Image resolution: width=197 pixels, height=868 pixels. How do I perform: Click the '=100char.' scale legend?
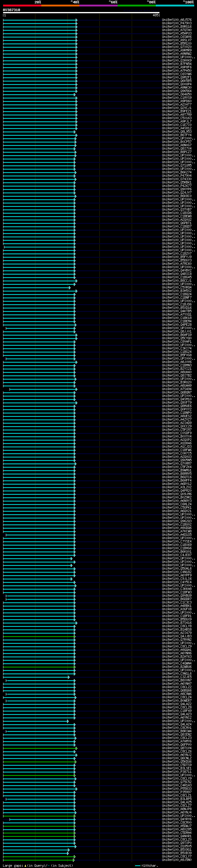pyautogui.click(x=147, y=866)
